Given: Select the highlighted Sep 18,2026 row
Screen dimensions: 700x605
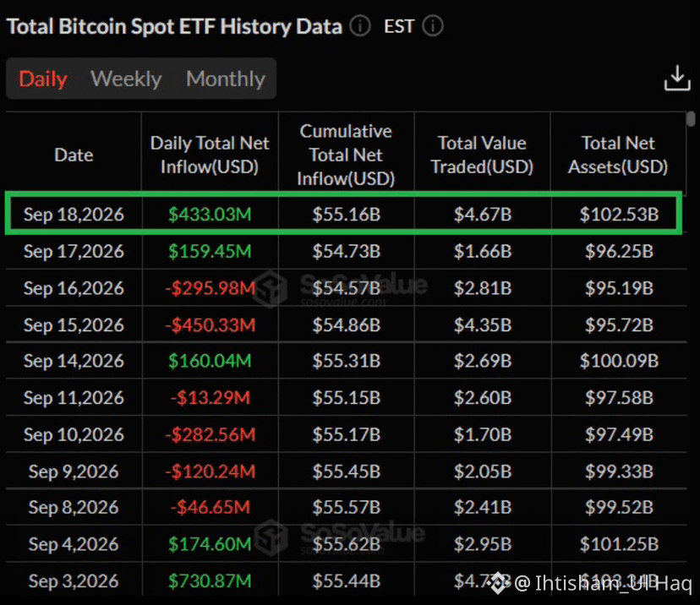Looking at the screenshot, I should click(343, 214).
